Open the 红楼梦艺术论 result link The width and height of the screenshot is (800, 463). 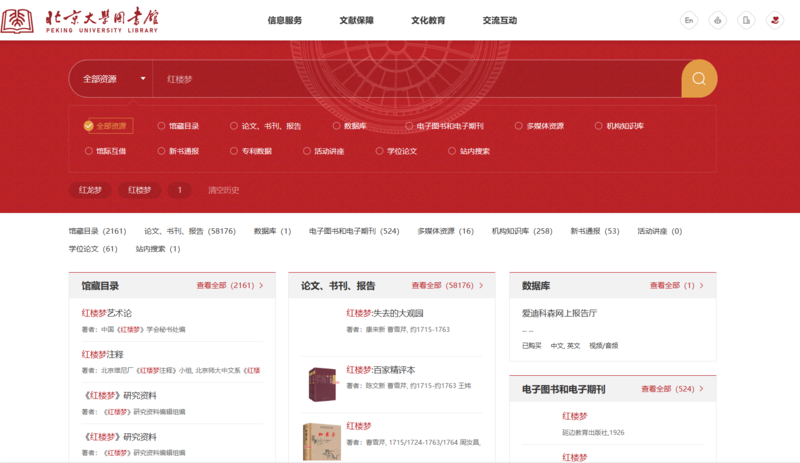(107, 313)
